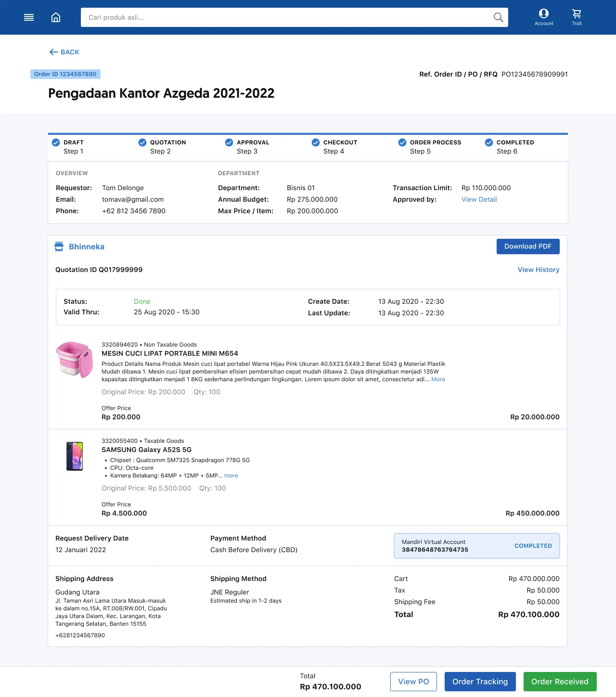Click the Completed step checkmark icon
616x697 pixels.
pos(489,142)
